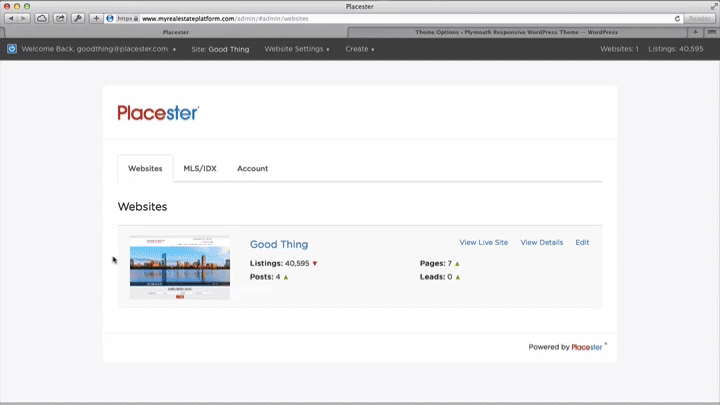Click the key password icon in toolbar
The image size is (720, 405).
(x=78, y=18)
